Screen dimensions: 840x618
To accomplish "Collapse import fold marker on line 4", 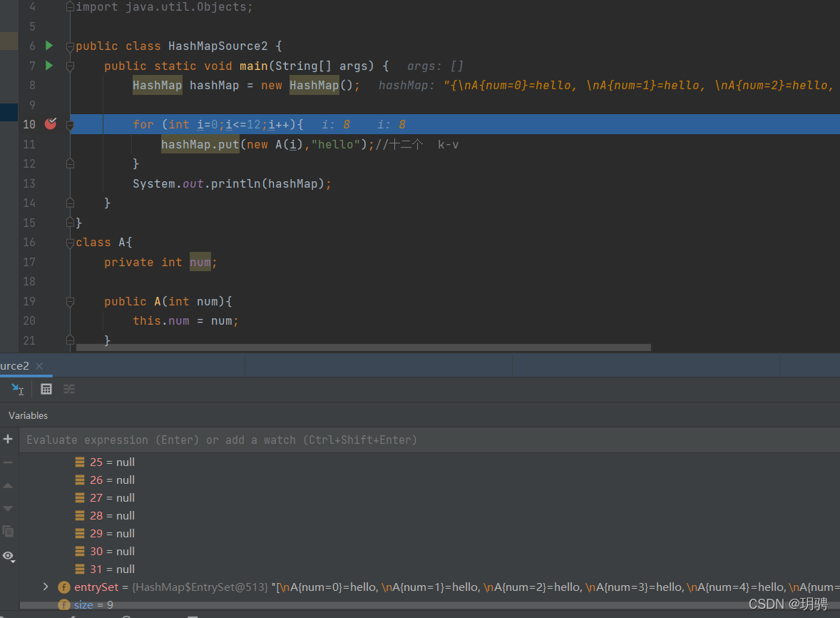I will coord(70,7).
